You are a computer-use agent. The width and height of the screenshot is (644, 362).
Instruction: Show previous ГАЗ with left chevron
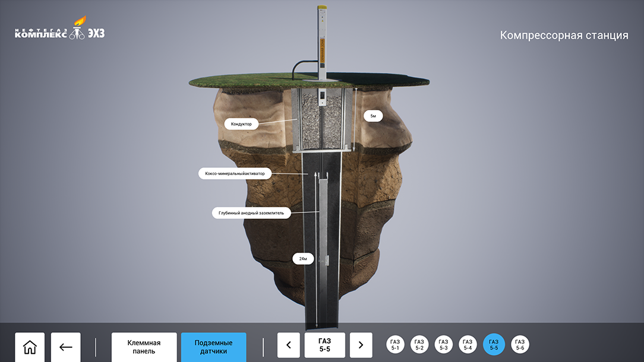(x=289, y=345)
